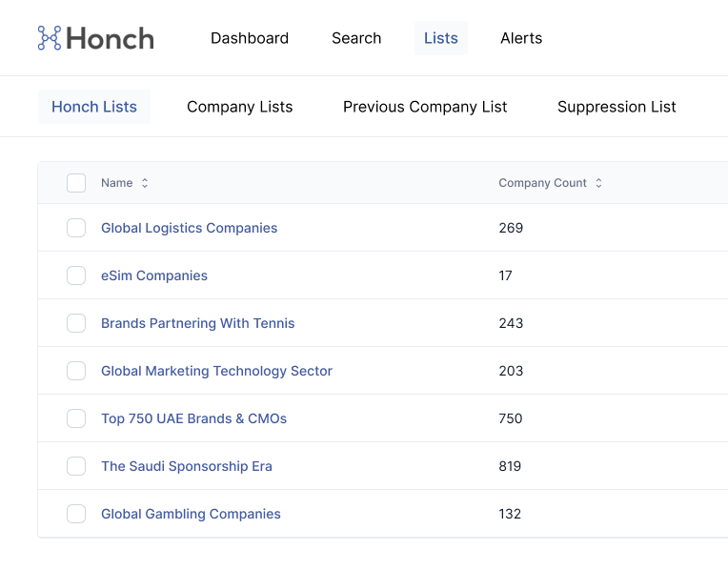Click the company count 243

coord(511,323)
